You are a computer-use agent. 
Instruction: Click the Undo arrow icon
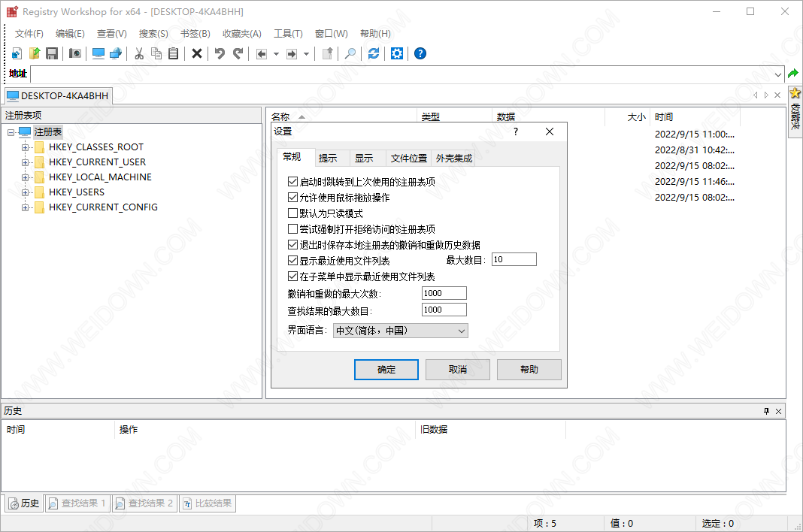[x=220, y=53]
